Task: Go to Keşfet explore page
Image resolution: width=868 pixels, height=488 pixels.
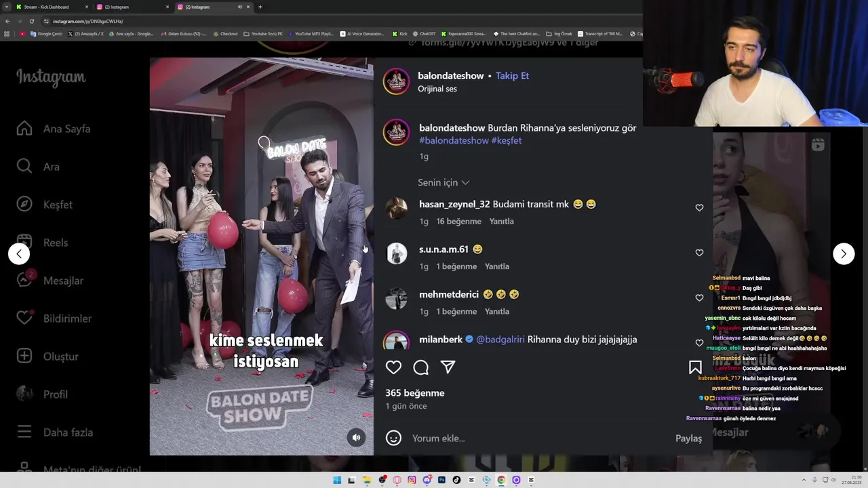Action: pyautogui.click(x=45, y=205)
